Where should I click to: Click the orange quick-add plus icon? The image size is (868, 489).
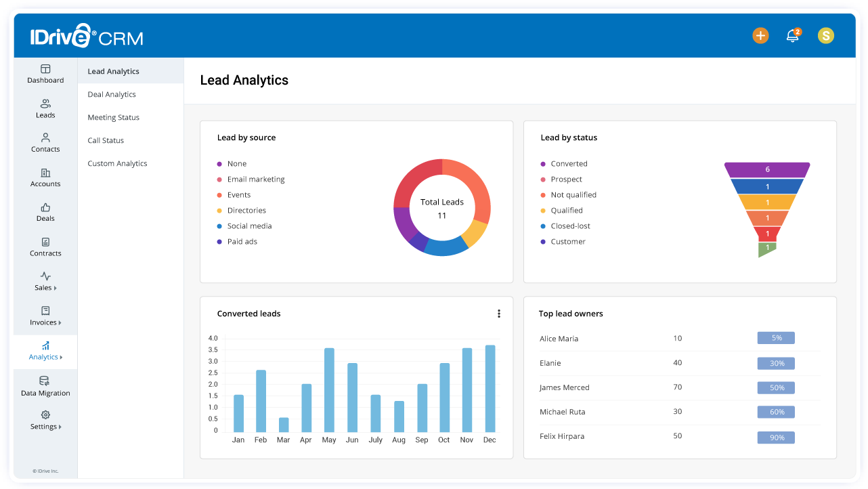pyautogui.click(x=760, y=35)
